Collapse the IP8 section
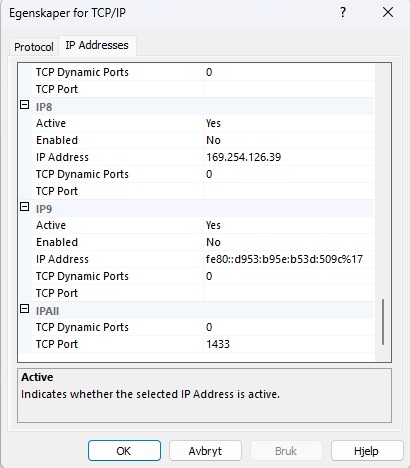Screen dimensions: 410x468 pyautogui.click(x=25, y=105)
